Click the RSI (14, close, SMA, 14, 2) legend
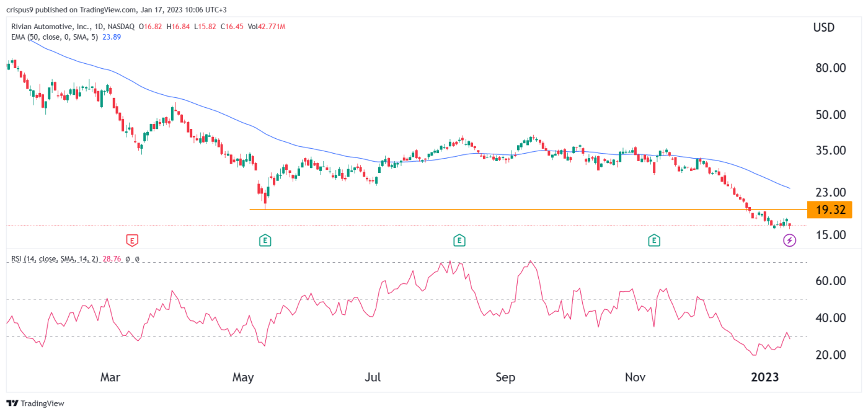The width and height of the screenshot is (868, 414). tap(56, 258)
